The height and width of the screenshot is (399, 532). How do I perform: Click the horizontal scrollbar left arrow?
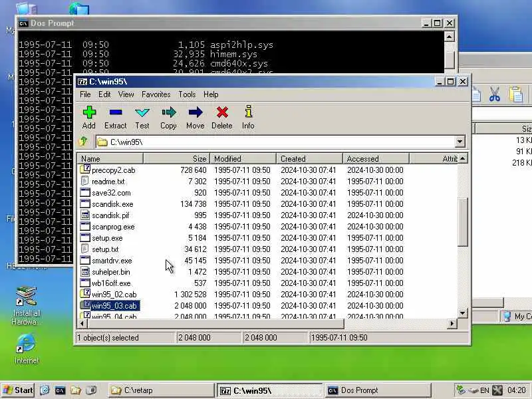coord(82,324)
